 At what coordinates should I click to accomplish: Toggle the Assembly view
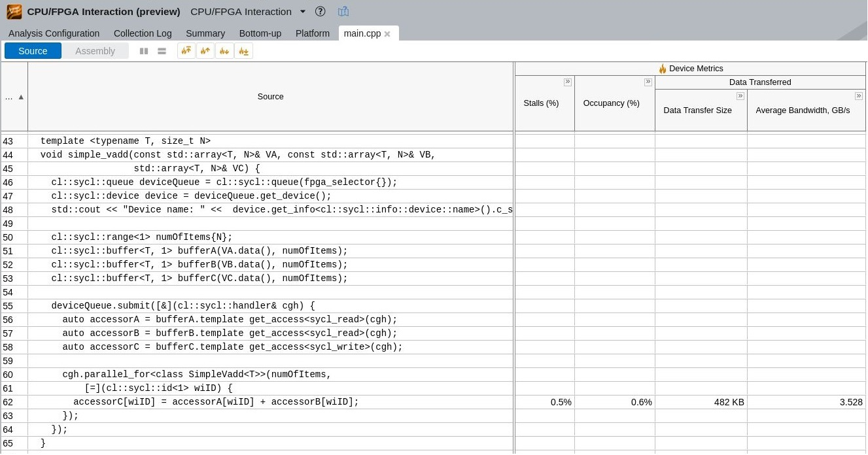click(95, 51)
